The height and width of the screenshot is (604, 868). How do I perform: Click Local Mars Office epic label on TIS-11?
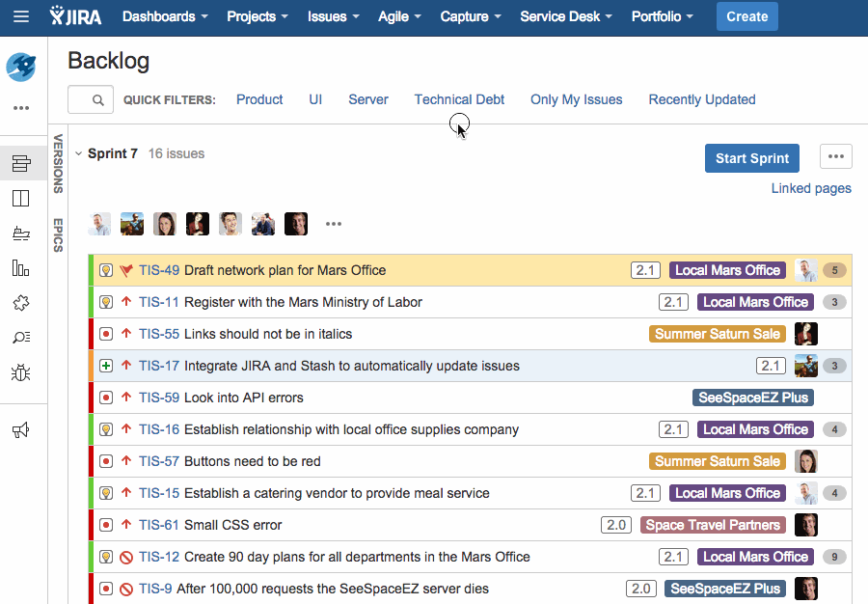(x=755, y=302)
